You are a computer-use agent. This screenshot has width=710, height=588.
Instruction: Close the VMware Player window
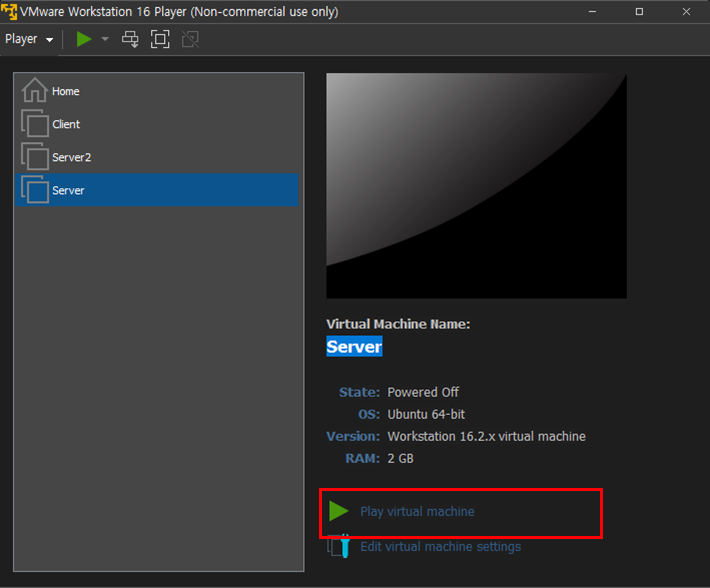coord(686,12)
